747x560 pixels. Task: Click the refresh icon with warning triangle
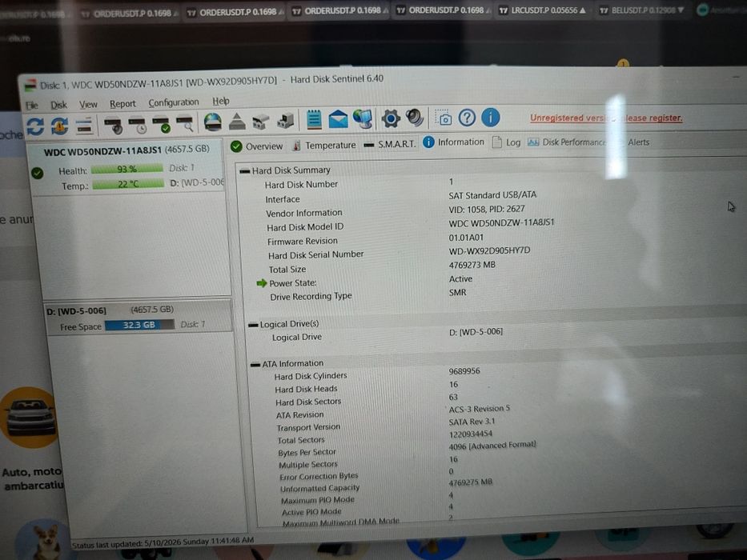tap(59, 126)
